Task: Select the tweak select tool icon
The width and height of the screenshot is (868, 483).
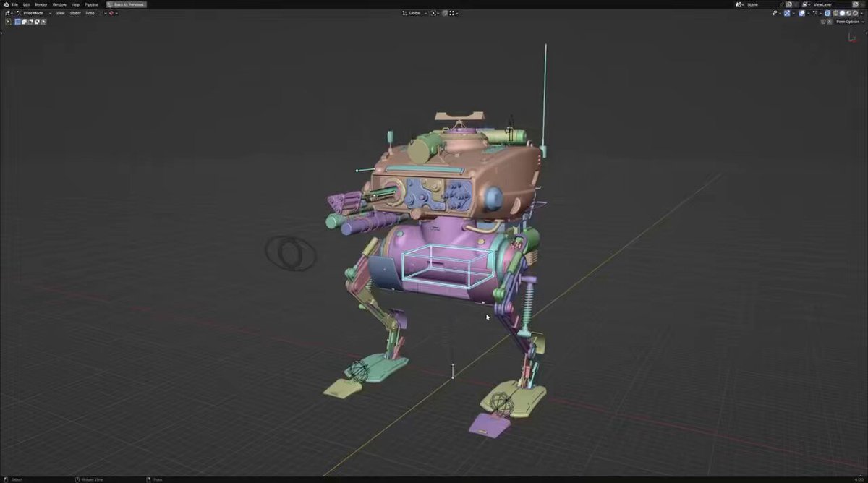Action: point(8,22)
